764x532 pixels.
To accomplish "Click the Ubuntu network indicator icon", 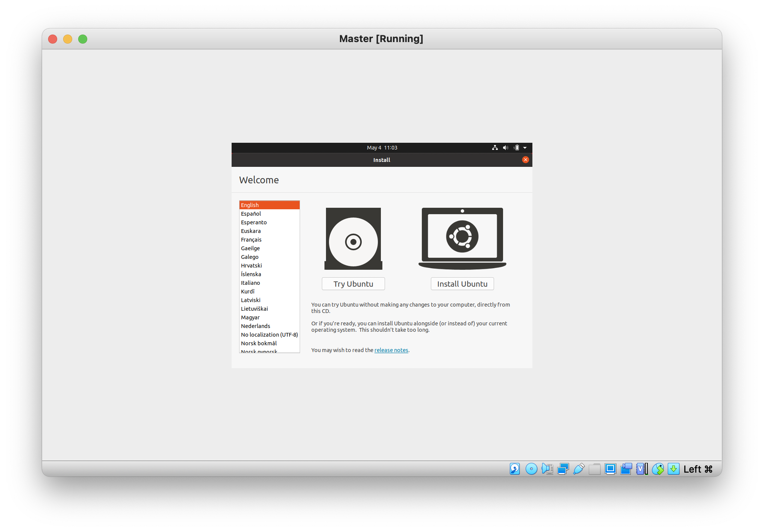I will click(495, 148).
